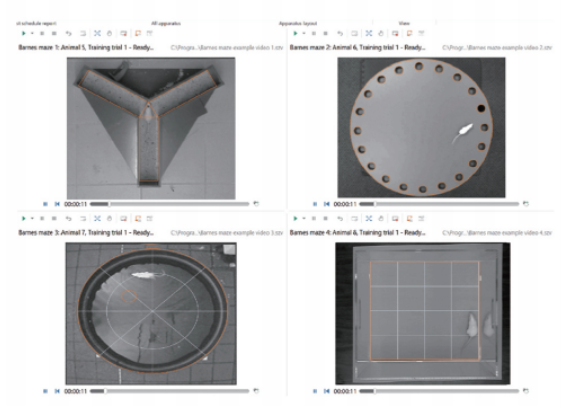Click undo arrow icon in Barnes maze 1 toolbar
The height and width of the screenshot is (406, 561).
[x=68, y=33]
